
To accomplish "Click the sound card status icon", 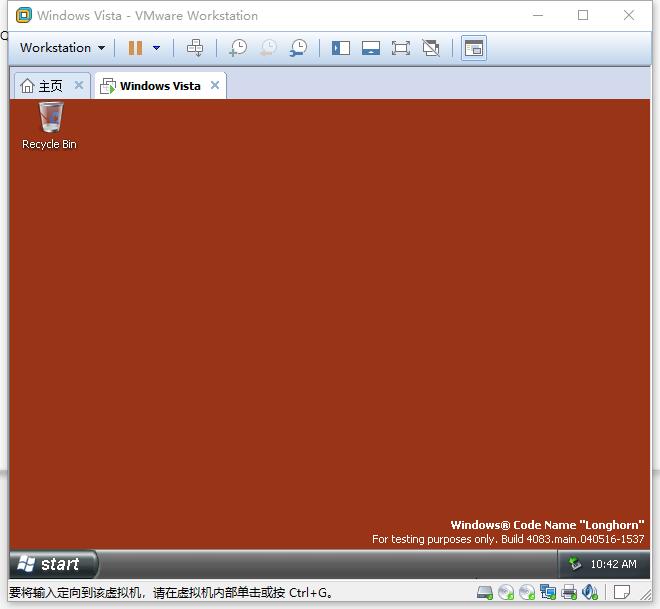I will click(x=590, y=593).
